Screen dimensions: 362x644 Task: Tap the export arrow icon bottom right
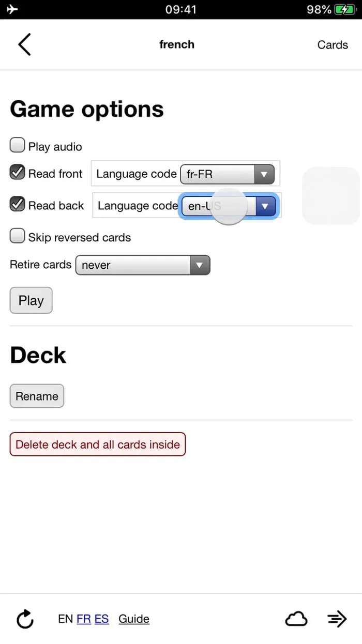coord(337,619)
